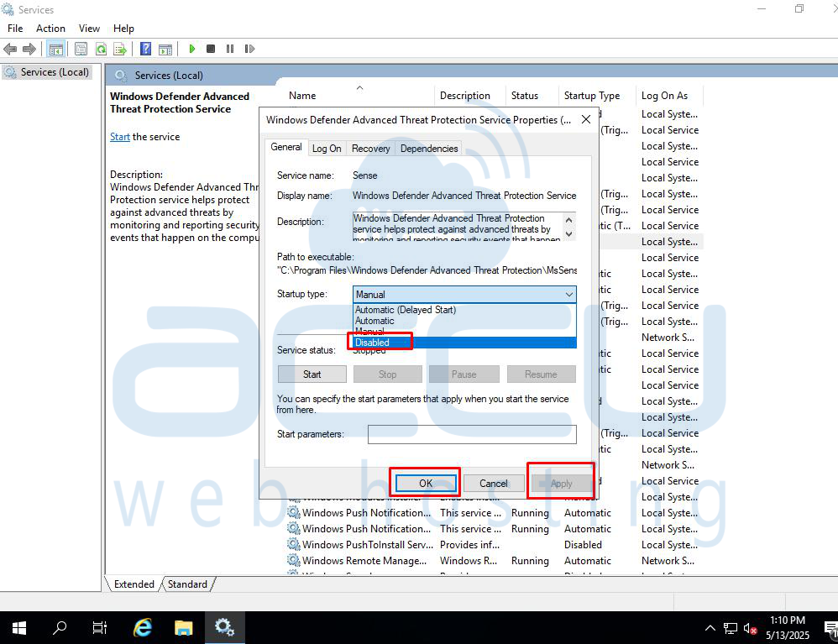This screenshot has width=838, height=644.
Task: Click the Stop button in the dialog
Action: (x=387, y=374)
